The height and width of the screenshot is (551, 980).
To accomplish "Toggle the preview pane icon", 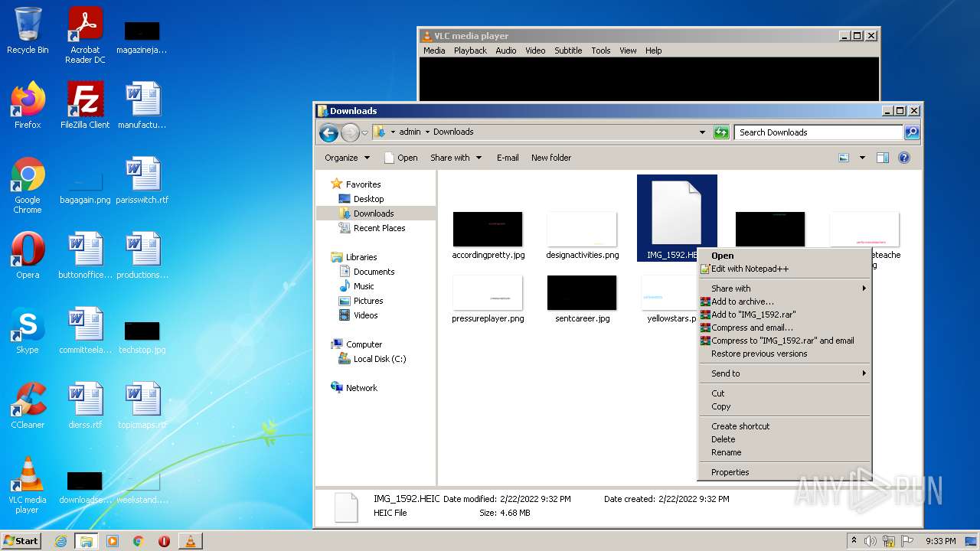I will coord(883,158).
